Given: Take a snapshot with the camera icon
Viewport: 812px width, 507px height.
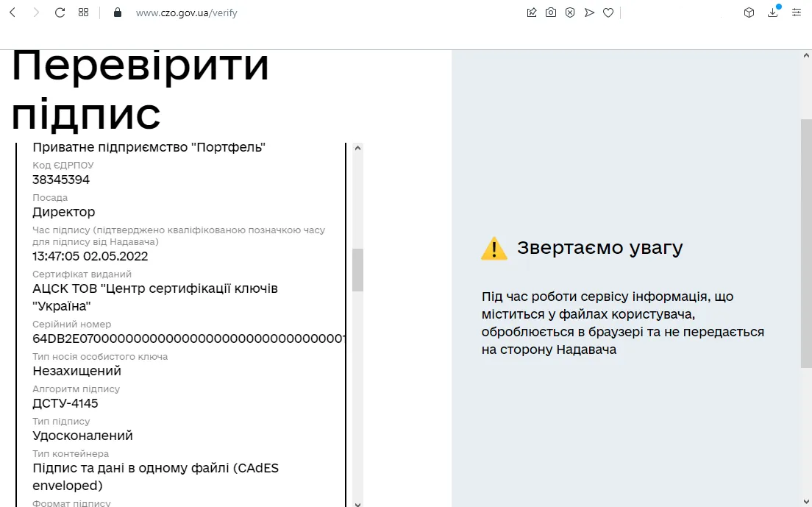Looking at the screenshot, I should pyautogui.click(x=551, y=13).
